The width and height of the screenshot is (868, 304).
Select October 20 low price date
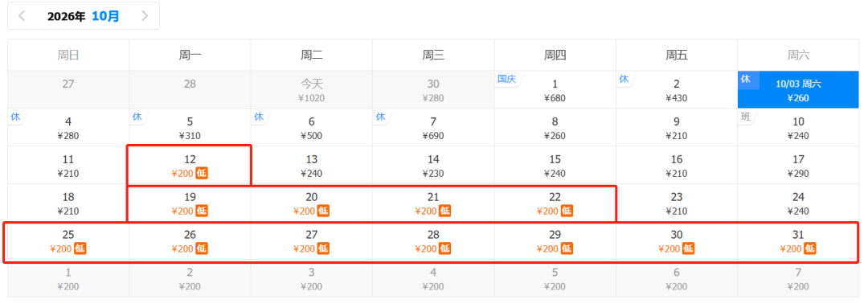click(x=312, y=203)
